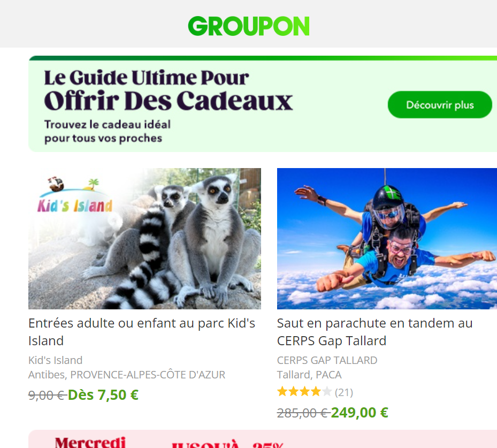Click the Mercredi promotional banner
The image size is (497, 448).
(x=263, y=439)
